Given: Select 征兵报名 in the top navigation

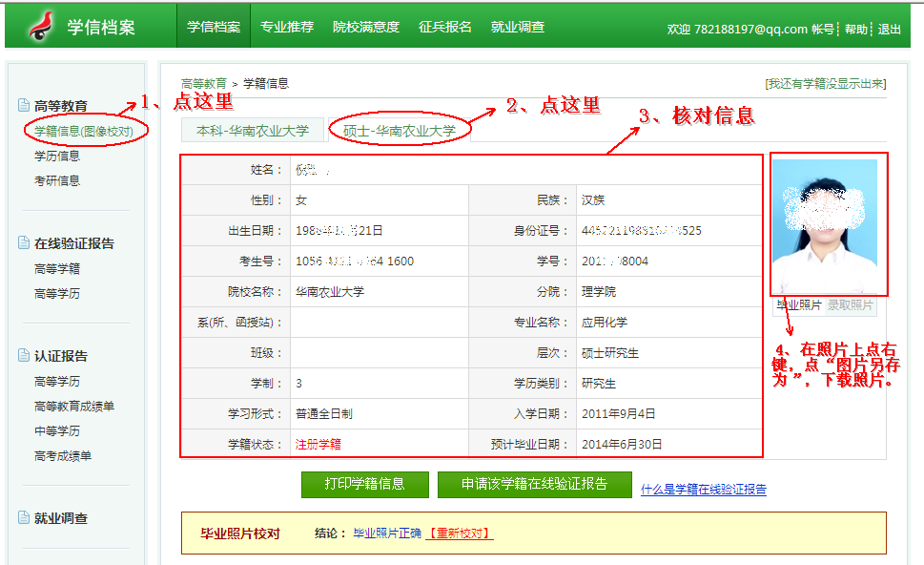Looking at the screenshot, I should [x=445, y=27].
